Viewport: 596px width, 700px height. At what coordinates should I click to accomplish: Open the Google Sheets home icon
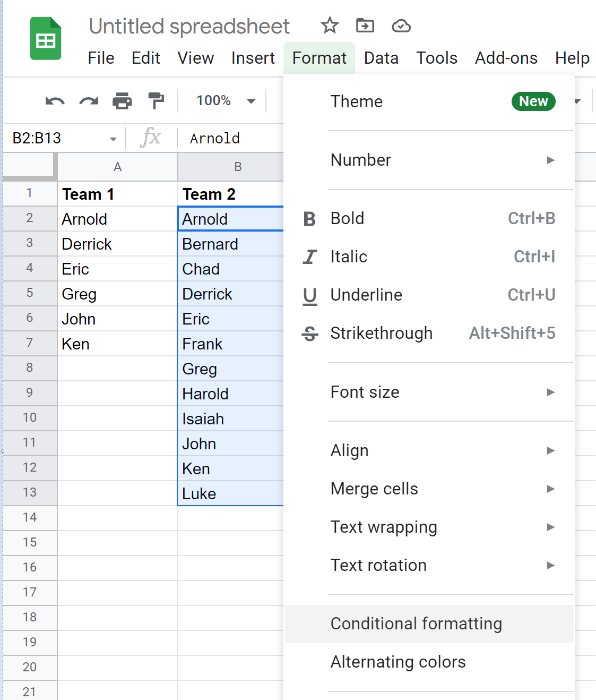coord(46,39)
